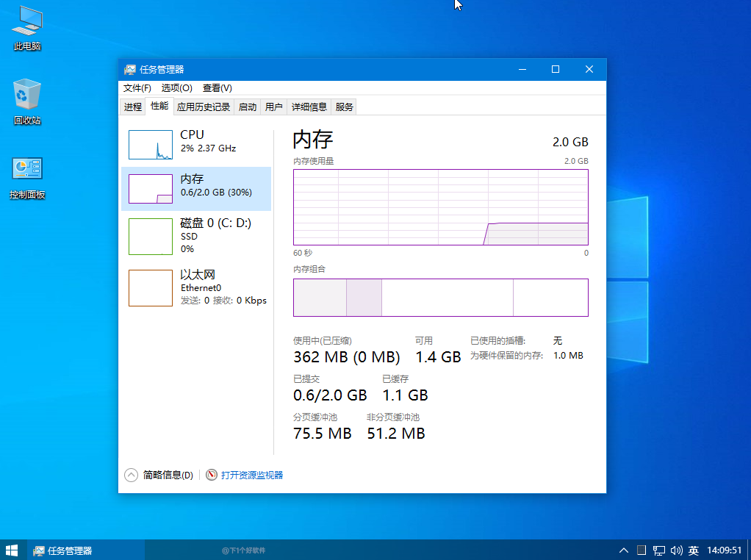Viewport: 751px width, 560px height.
Task: Switch to the 详细信息 tab
Action: coord(309,107)
